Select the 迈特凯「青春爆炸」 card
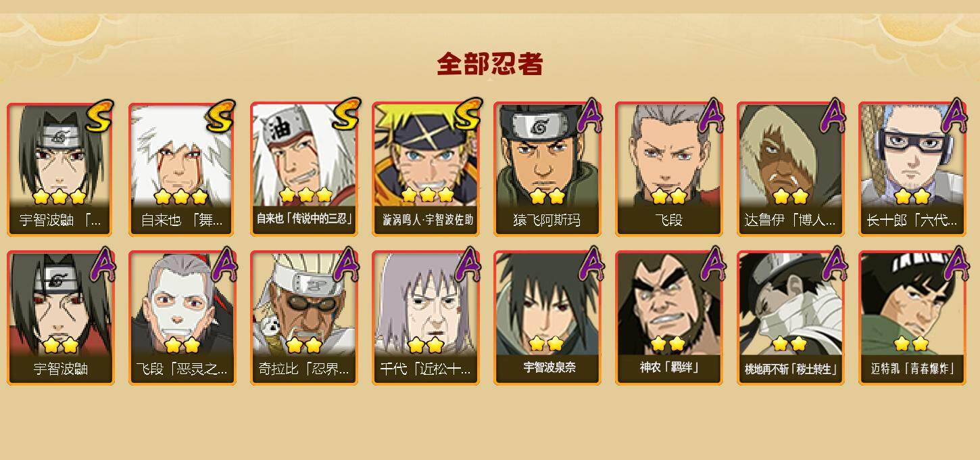The height and width of the screenshot is (460, 980). tap(912, 318)
